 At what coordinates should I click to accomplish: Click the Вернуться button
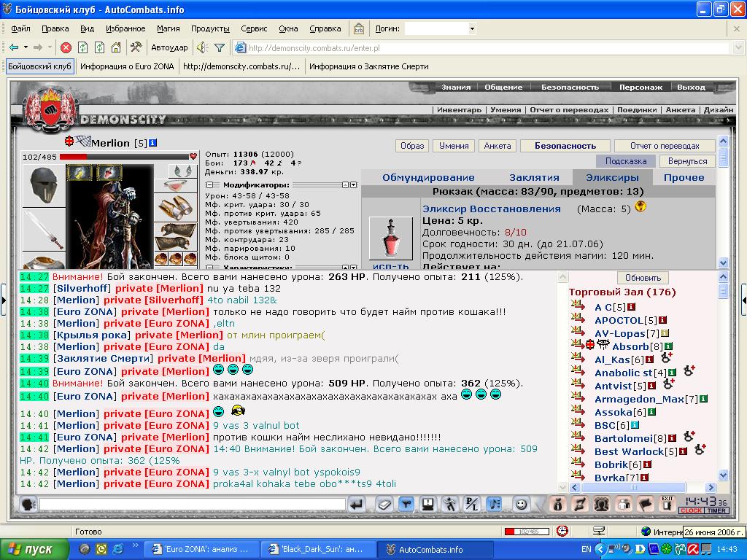pyautogui.click(x=687, y=161)
